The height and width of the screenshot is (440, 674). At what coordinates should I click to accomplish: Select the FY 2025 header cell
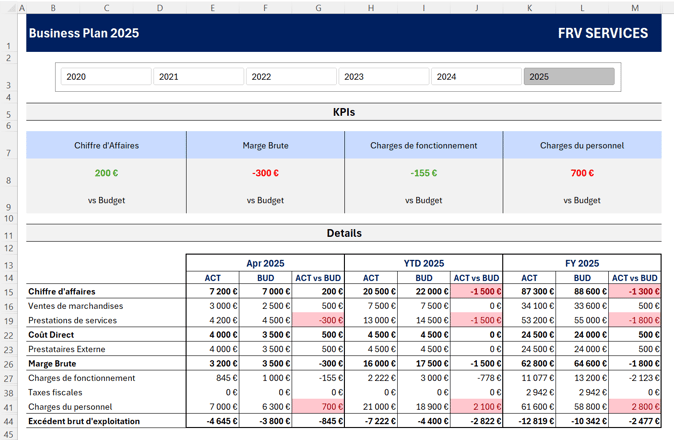(x=582, y=263)
